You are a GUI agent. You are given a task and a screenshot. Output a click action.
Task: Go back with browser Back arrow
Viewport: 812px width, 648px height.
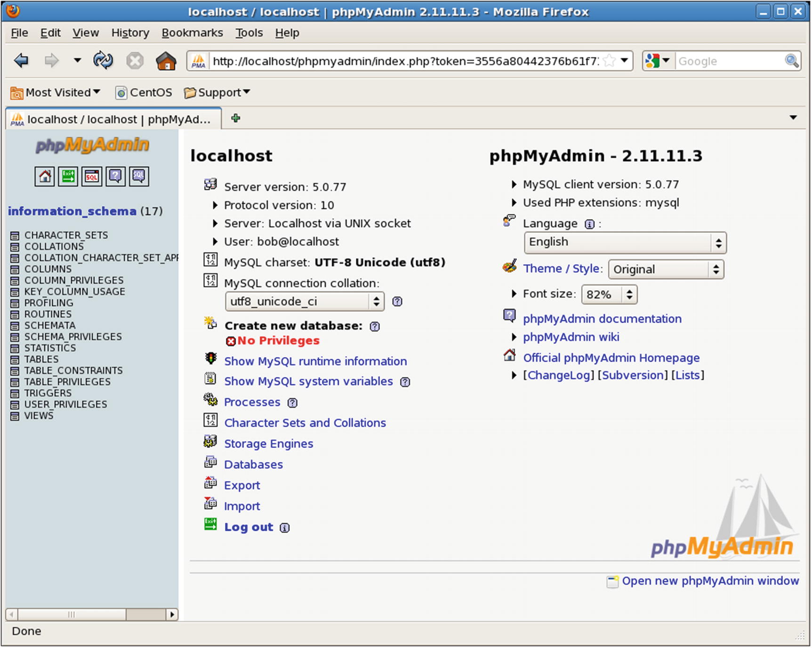[22, 61]
